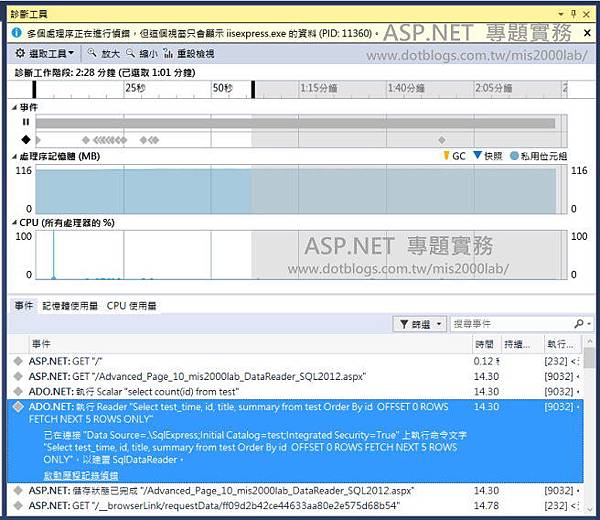Select the GET Advanced_Page_10 DataReader_SQL2012.aspx event
Viewport: 600px width, 520px height.
(295, 377)
